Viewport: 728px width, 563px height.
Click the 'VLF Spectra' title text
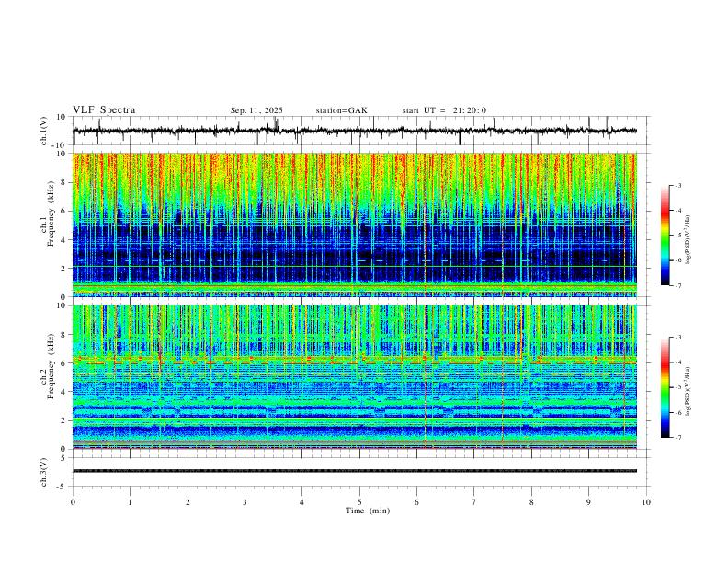click(104, 110)
